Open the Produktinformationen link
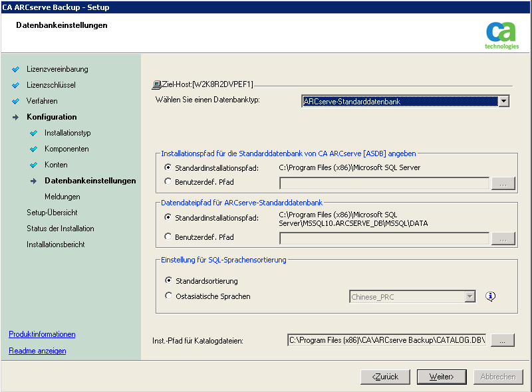 point(42,334)
